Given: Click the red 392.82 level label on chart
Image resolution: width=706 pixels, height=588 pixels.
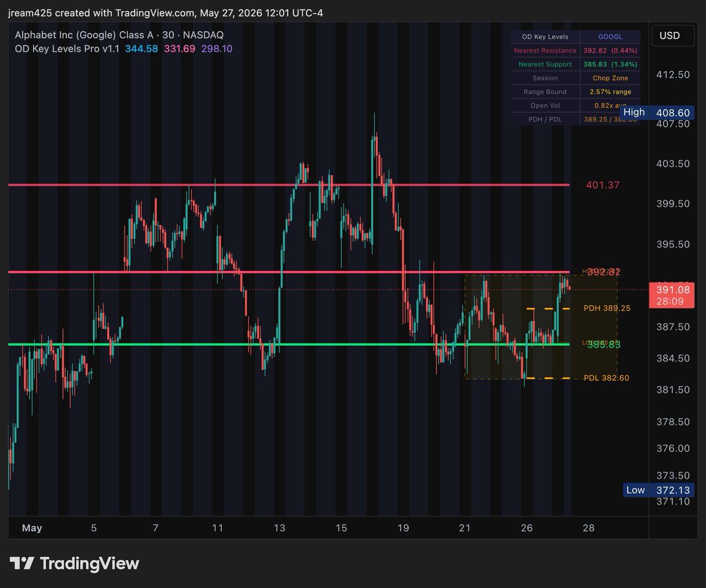Looking at the screenshot, I should (604, 272).
